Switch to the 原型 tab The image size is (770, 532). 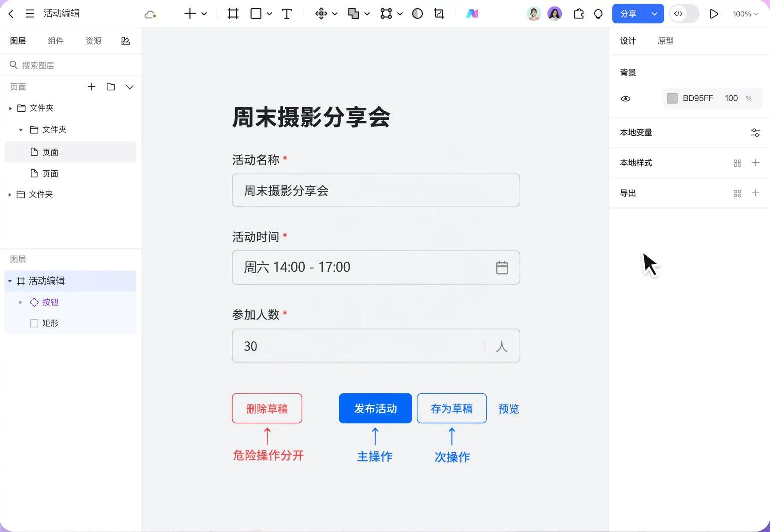(x=666, y=41)
